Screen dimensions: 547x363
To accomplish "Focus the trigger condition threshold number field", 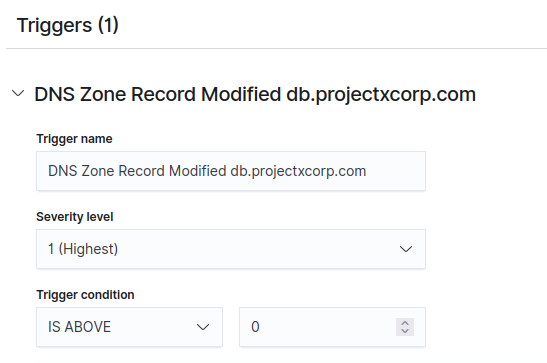I will click(x=332, y=327).
